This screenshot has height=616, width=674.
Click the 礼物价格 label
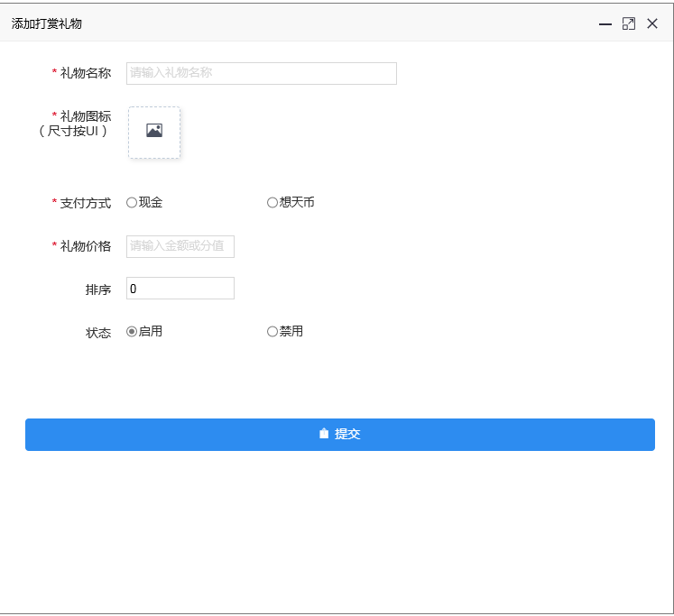tap(86, 246)
